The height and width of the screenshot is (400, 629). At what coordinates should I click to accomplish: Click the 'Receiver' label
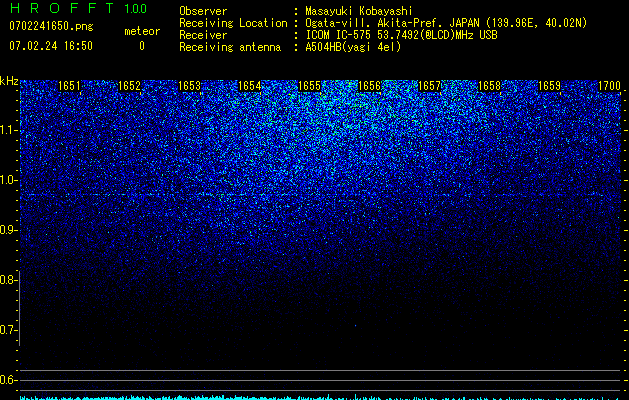tap(203, 35)
